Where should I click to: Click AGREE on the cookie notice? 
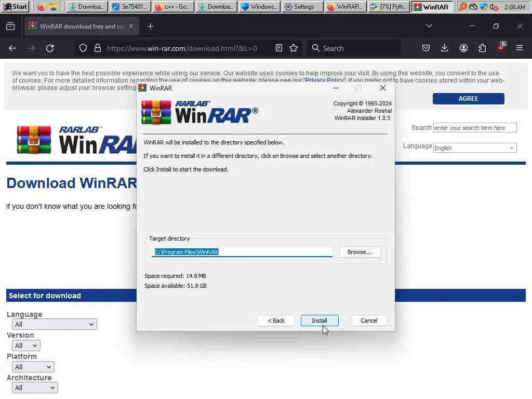point(468,98)
